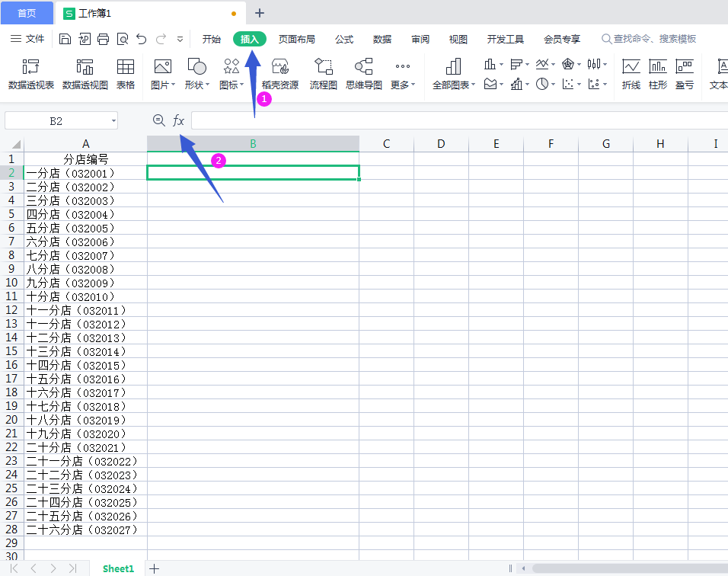Switch to the 数据 tab

(382, 39)
